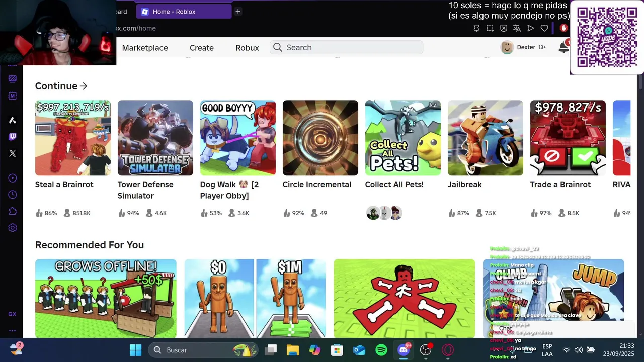This screenshot has height=362, width=644.
Task: Open Trade a Brainrot title link
Action: [560, 184]
